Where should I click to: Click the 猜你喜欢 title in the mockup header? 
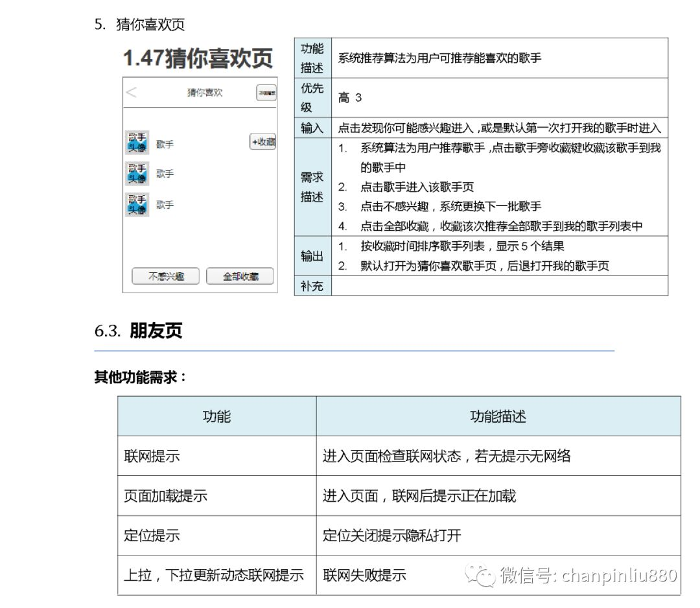tap(204, 93)
